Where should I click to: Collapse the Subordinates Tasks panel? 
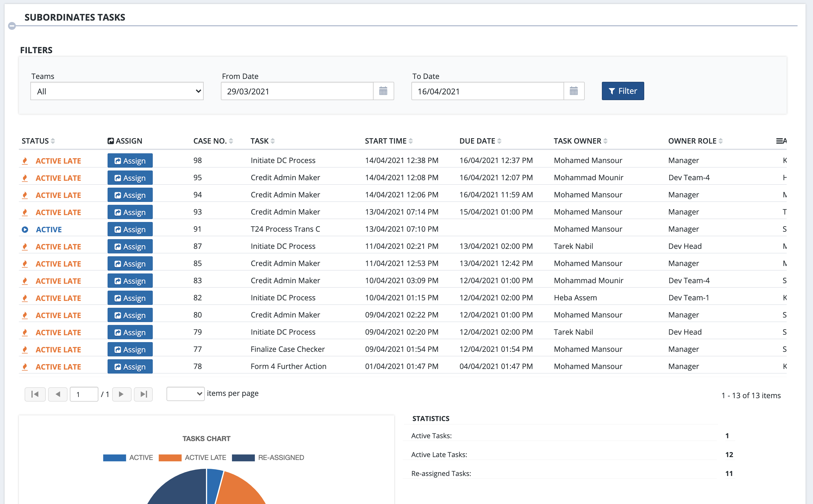tap(12, 26)
